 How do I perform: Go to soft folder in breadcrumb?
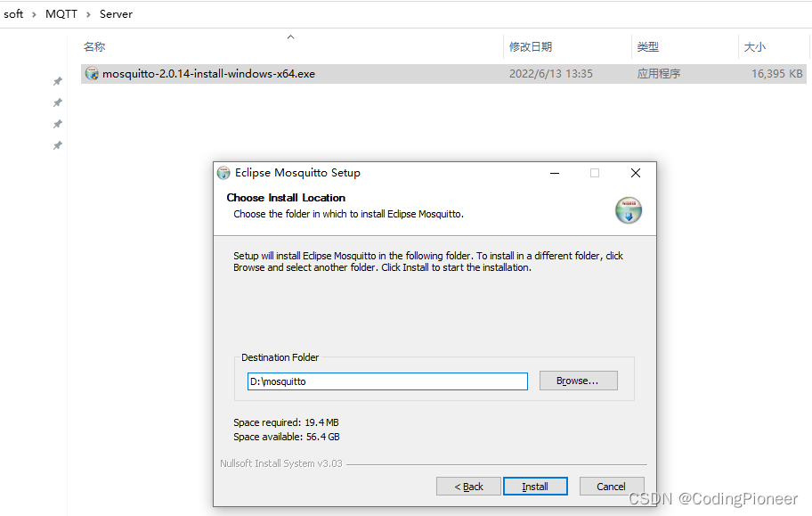(x=13, y=14)
